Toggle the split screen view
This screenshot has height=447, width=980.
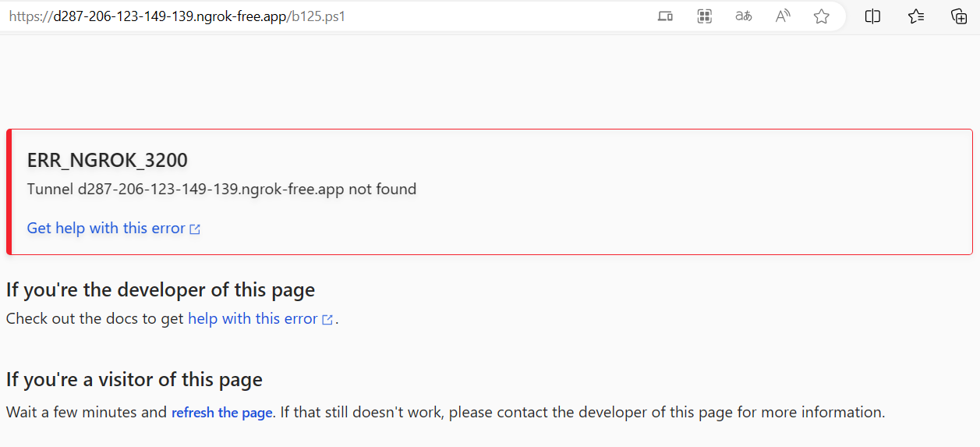tap(873, 16)
